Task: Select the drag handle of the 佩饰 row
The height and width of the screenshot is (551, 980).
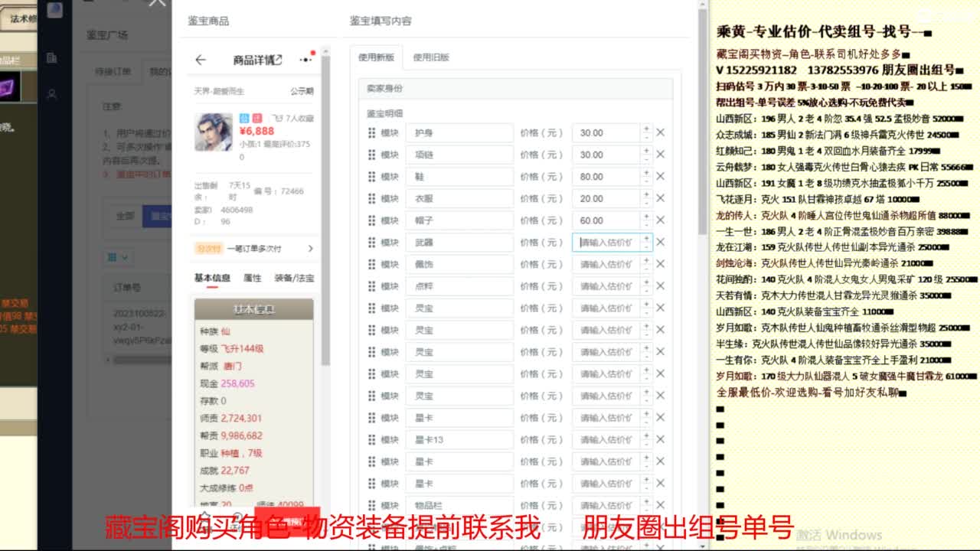Action: [x=372, y=264]
